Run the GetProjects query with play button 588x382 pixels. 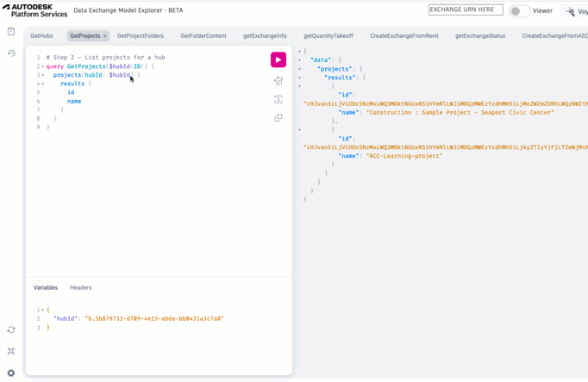point(278,60)
